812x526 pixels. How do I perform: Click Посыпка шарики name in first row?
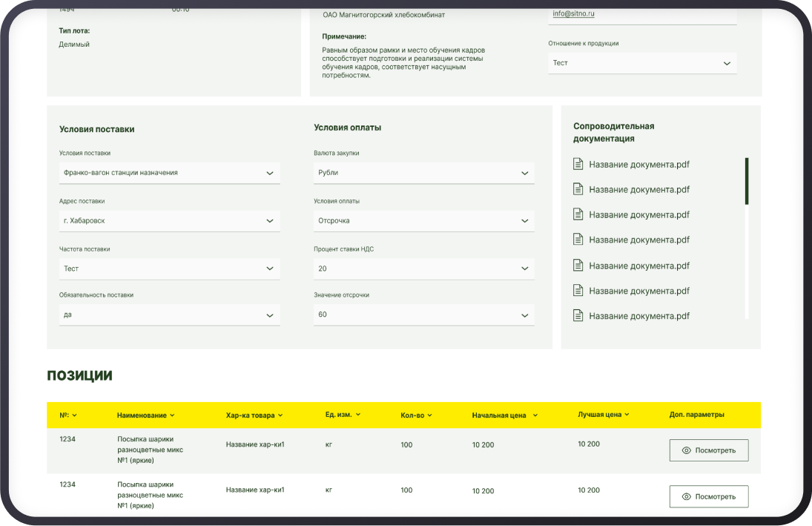point(151,450)
